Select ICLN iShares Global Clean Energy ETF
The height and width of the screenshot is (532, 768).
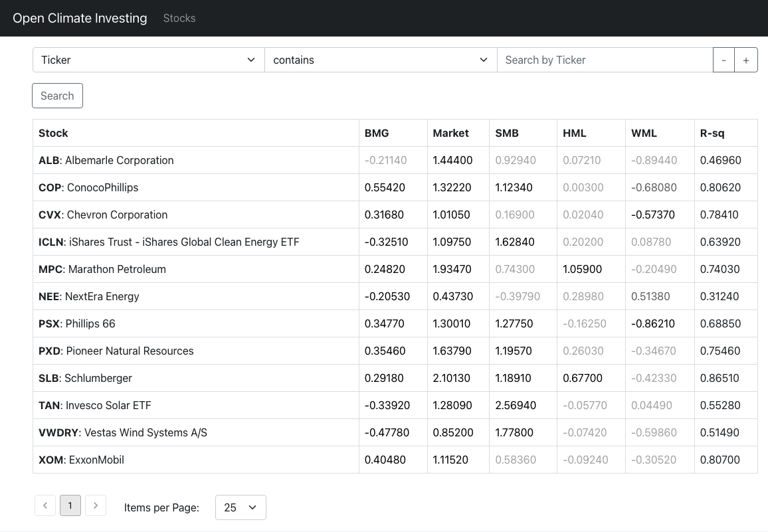point(395,242)
